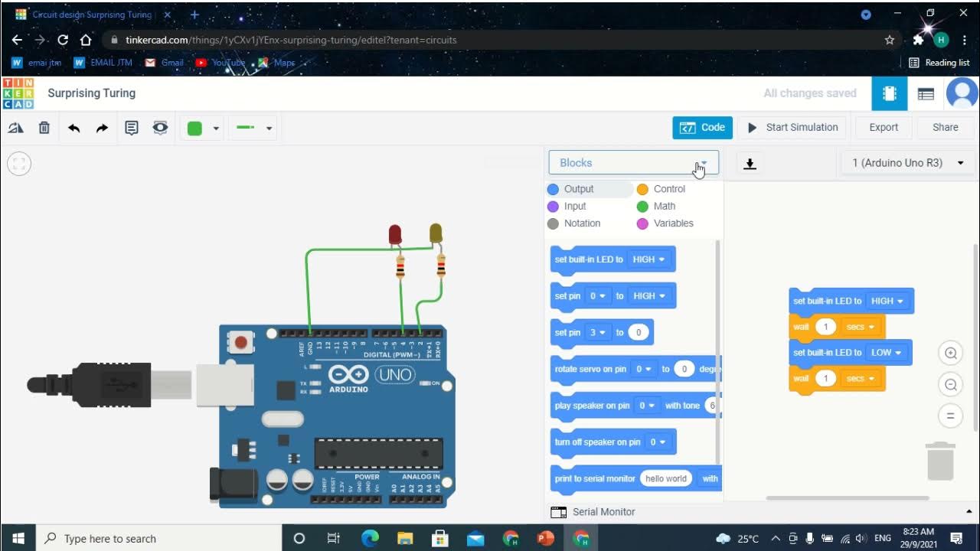The width and height of the screenshot is (980, 551).
Task: Redo the last action
Action: pos(102,128)
